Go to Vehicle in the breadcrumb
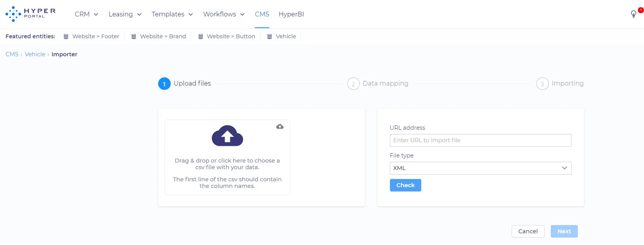This screenshot has width=644, height=245. [35, 54]
